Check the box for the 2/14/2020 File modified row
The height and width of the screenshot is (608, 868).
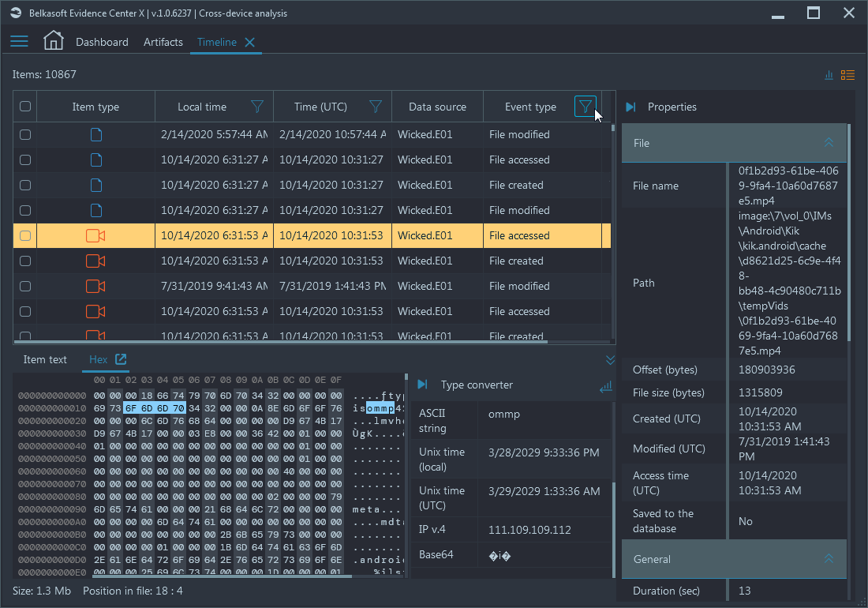point(25,134)
